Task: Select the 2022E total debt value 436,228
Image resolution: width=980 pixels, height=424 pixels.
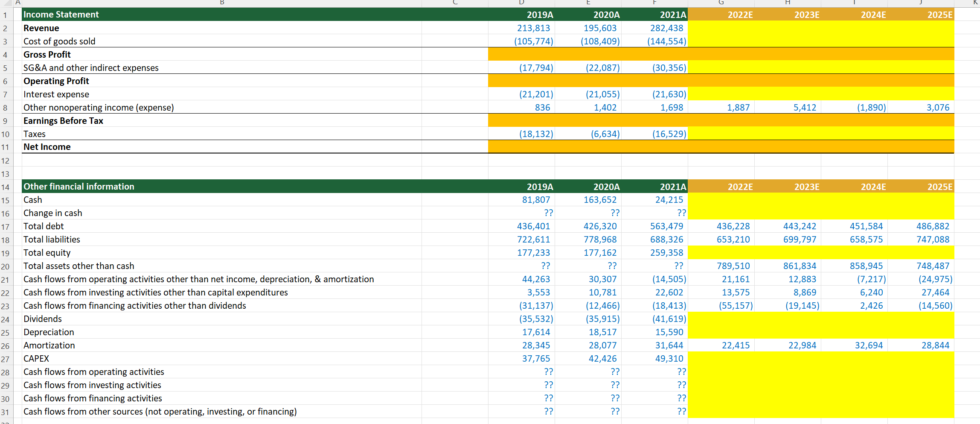Action: tap(733, 226)
